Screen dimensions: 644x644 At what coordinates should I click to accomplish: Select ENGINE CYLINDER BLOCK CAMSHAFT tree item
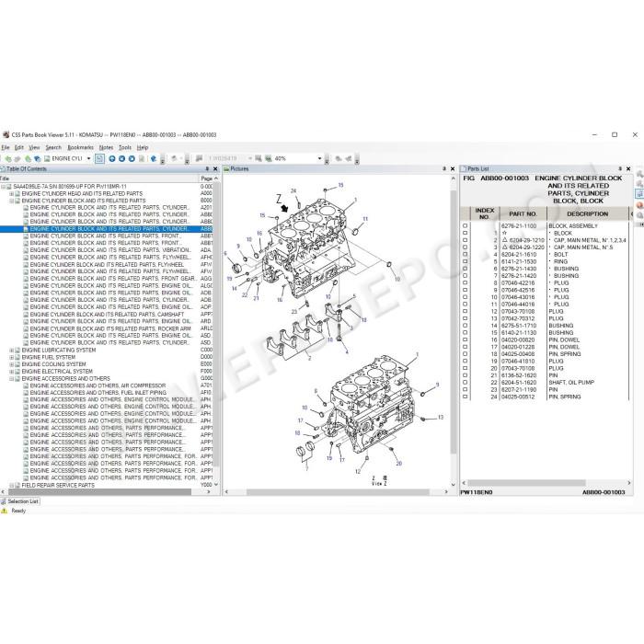(107, 315)
